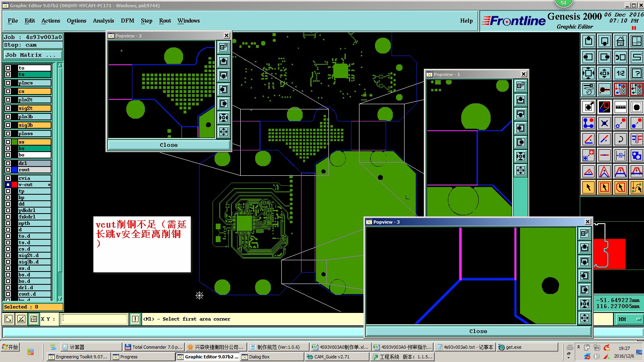Select the rectangle area selection arrow tool
Screen dimensions: 644x362
pos(605,187)
